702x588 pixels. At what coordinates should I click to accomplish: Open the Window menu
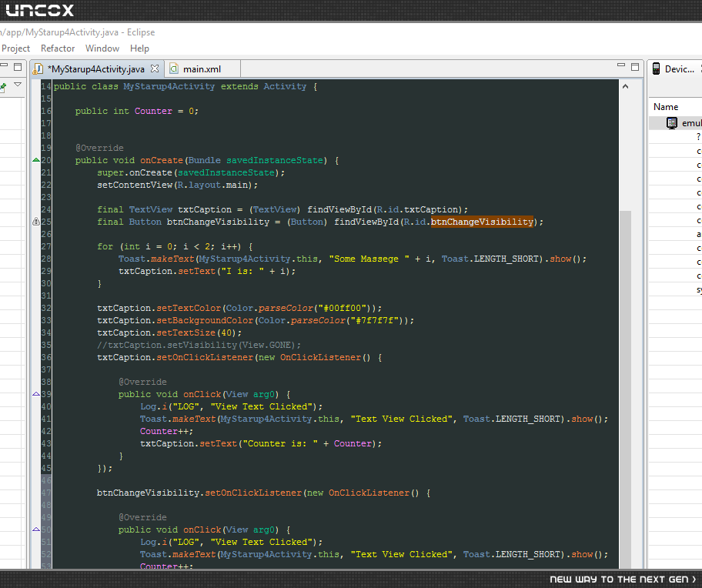click(x=102, y=48)
